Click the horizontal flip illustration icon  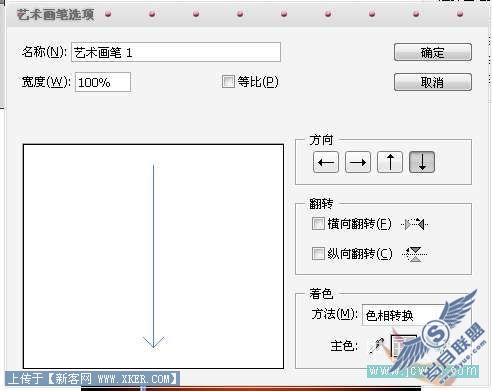click(x=415, y=224)
